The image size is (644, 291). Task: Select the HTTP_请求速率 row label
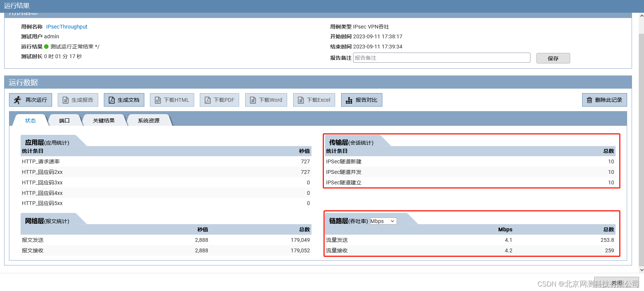[41, 161]
